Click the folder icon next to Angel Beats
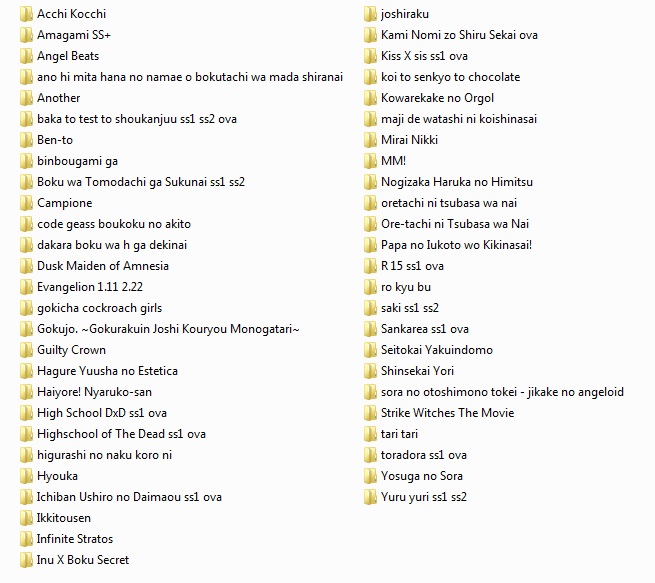The width and height of the screenshot is (655, 583). click(26, 56)
